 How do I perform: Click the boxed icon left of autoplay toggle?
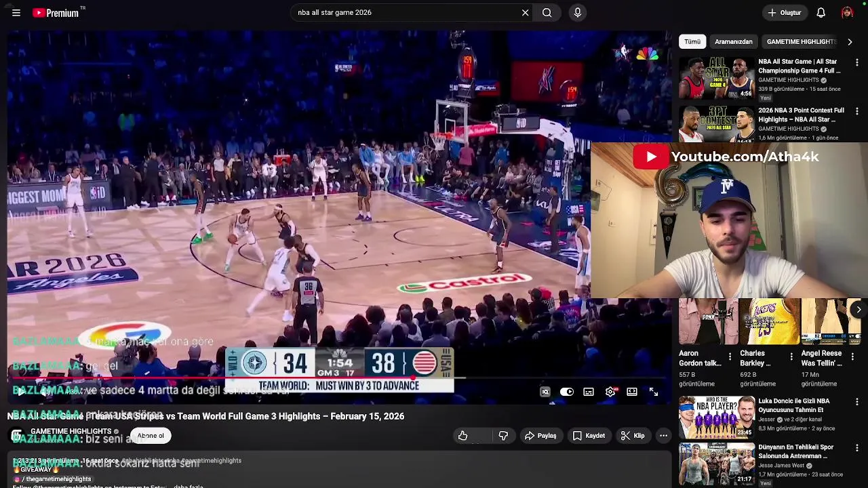click(x=545, y=392)
